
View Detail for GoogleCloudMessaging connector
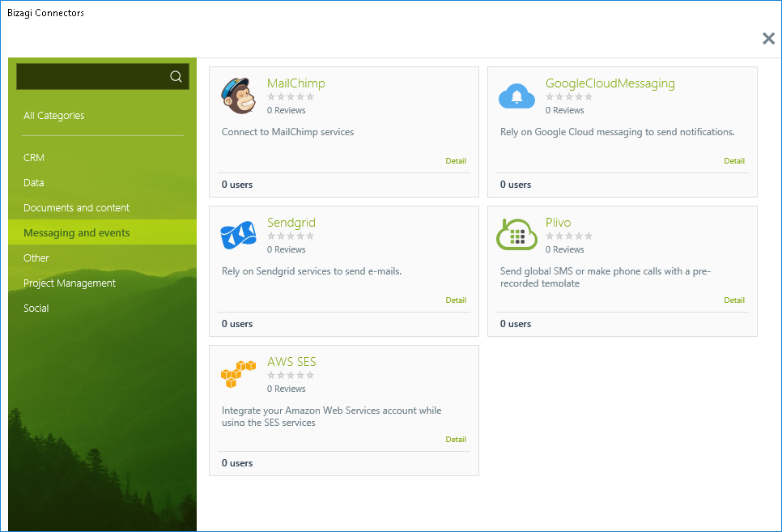(734, 160)
